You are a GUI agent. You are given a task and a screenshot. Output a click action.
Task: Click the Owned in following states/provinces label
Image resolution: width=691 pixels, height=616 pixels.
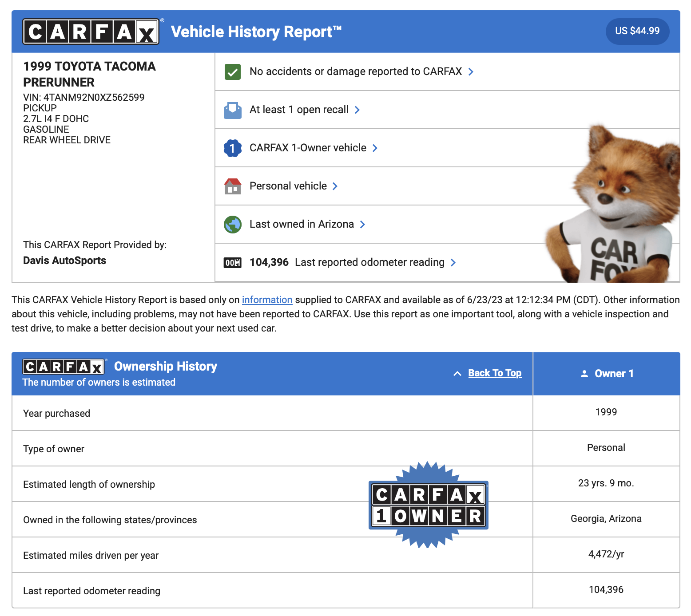[110, 520]
